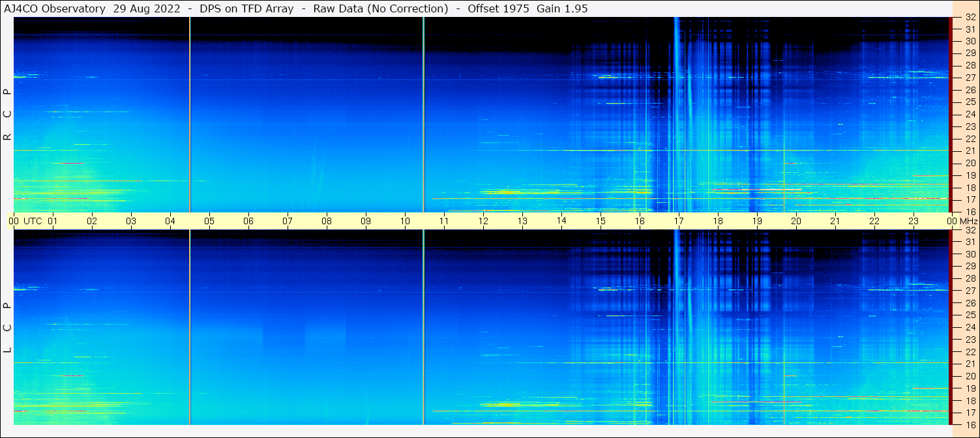Click the pink vertical line in RCP panel
Viewport: 980px width, 438px height.
[190, 114]
